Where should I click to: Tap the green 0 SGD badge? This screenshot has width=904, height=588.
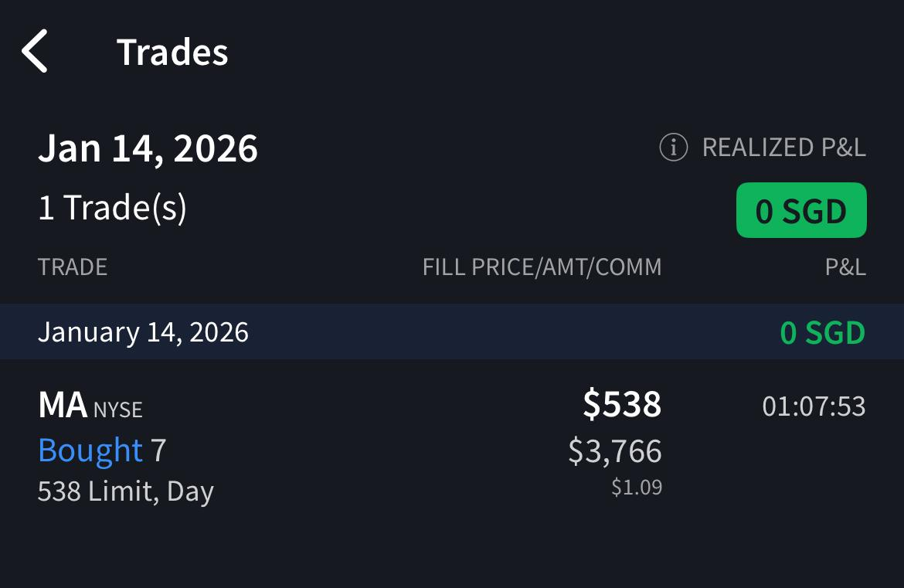pos(801,211)
